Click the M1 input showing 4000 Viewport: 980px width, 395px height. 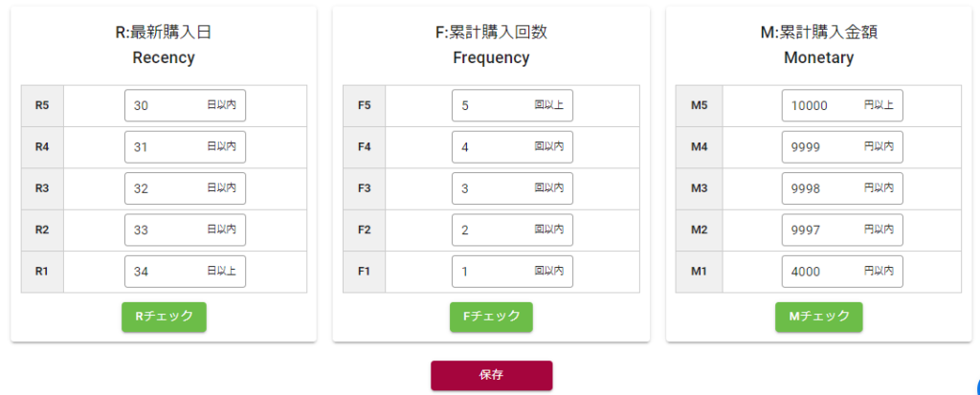[825, 272]
